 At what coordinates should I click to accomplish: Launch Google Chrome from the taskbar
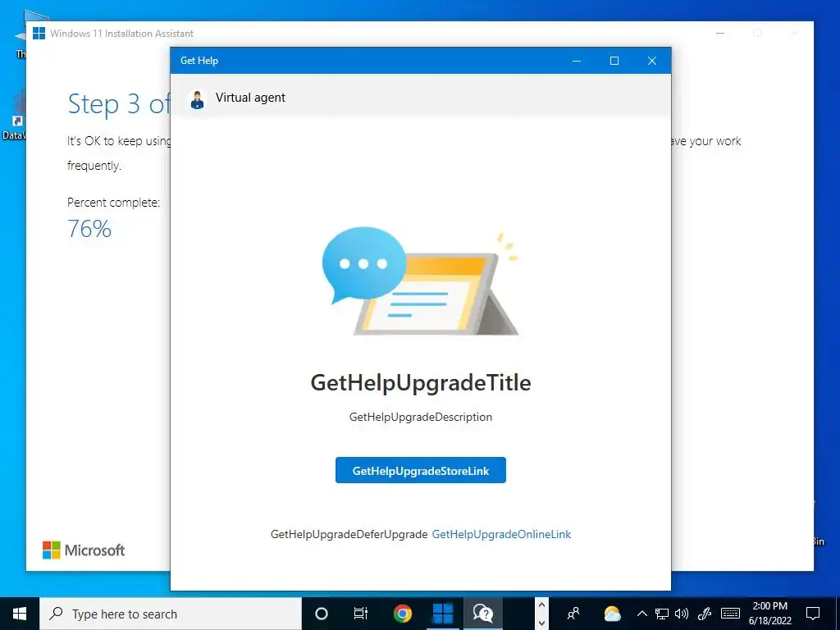pyautogui.click(x=402, y=614)
